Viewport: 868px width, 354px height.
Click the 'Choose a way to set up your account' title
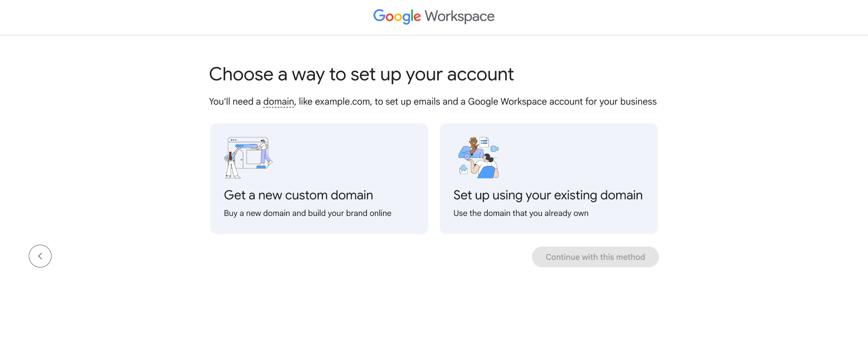pyautogui.click(x=362, y=75)
